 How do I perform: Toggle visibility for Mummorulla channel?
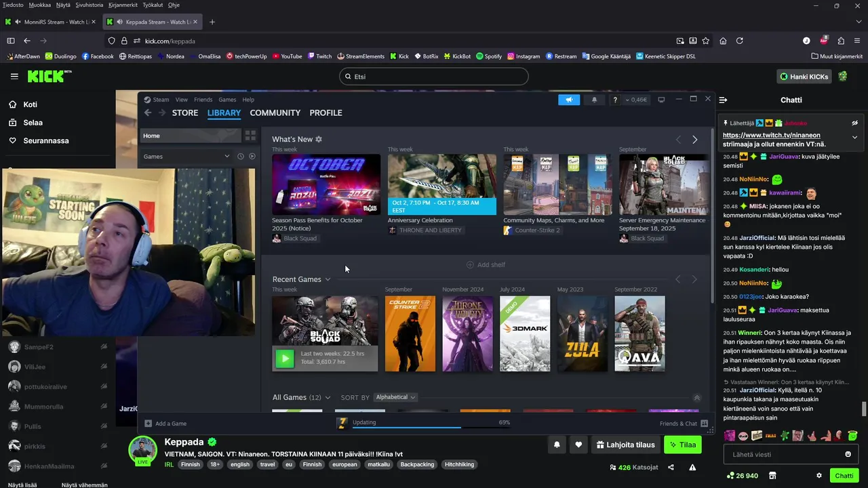[104, 407]
